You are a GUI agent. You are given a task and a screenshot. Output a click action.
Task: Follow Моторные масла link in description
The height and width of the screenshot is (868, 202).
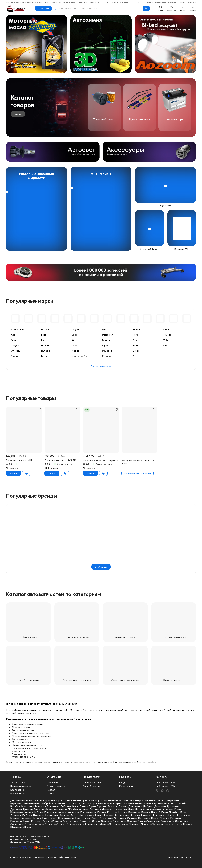click(x=22, y=742)
